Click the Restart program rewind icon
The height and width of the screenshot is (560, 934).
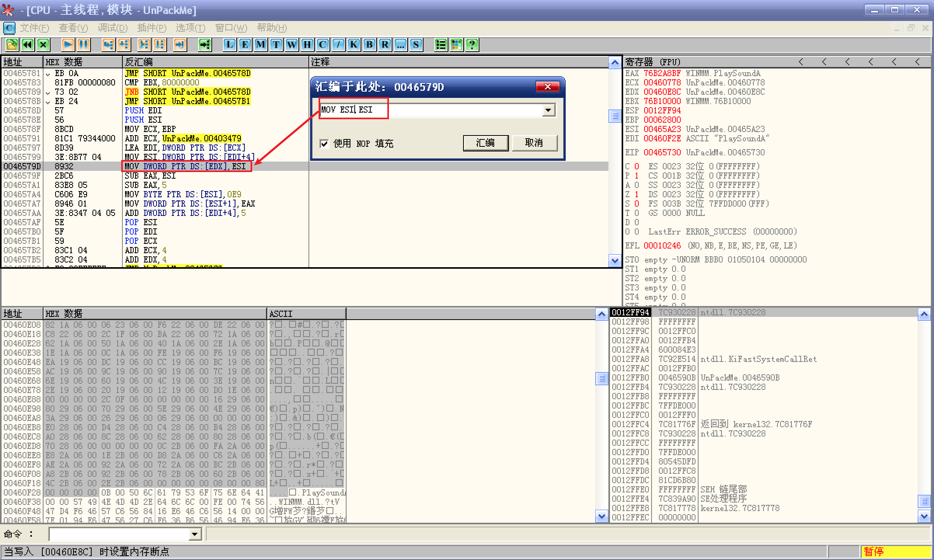click(28, 45)
